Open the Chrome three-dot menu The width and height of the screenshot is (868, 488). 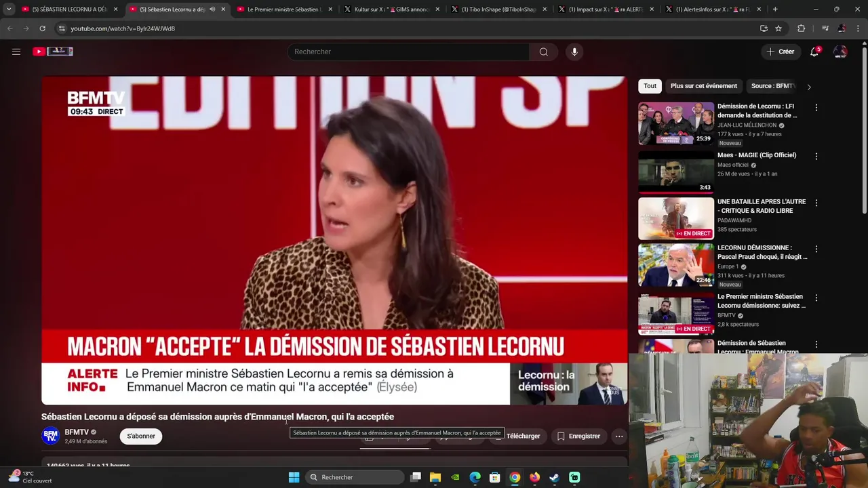(857, 28)
